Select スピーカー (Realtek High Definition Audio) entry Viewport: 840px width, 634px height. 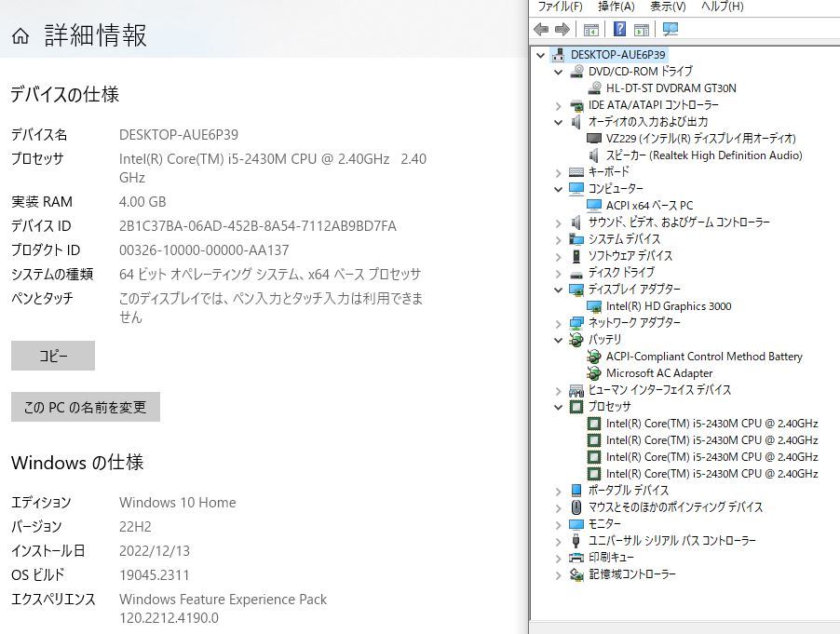(704, 155)
